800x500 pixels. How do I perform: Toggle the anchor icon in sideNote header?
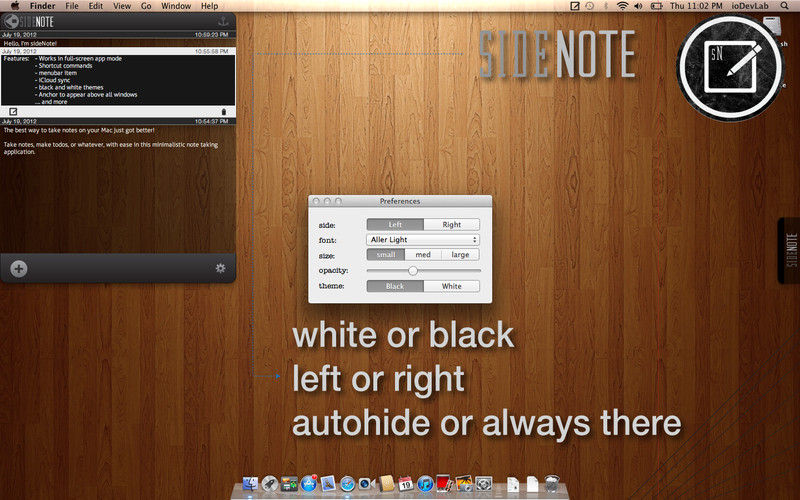point(223,21)
